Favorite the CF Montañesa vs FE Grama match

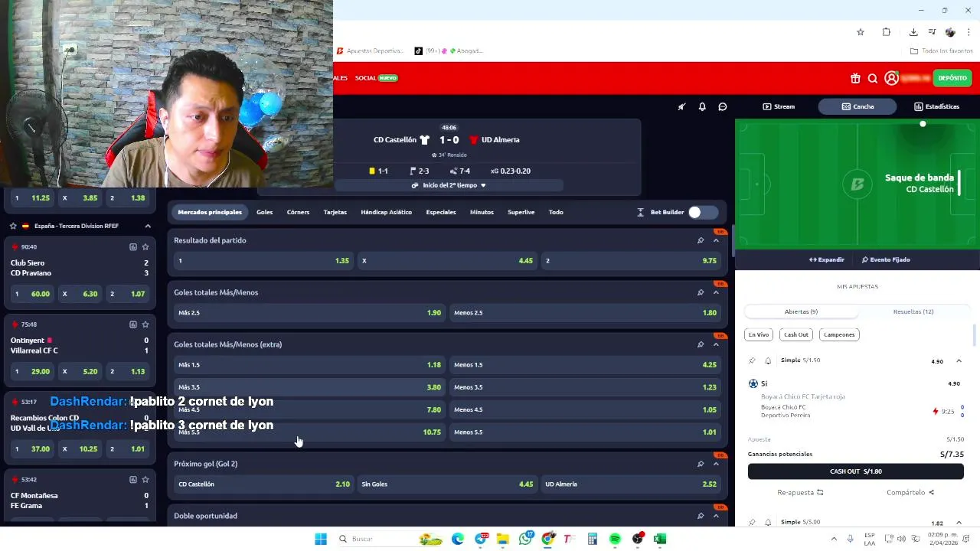(145, 480)
